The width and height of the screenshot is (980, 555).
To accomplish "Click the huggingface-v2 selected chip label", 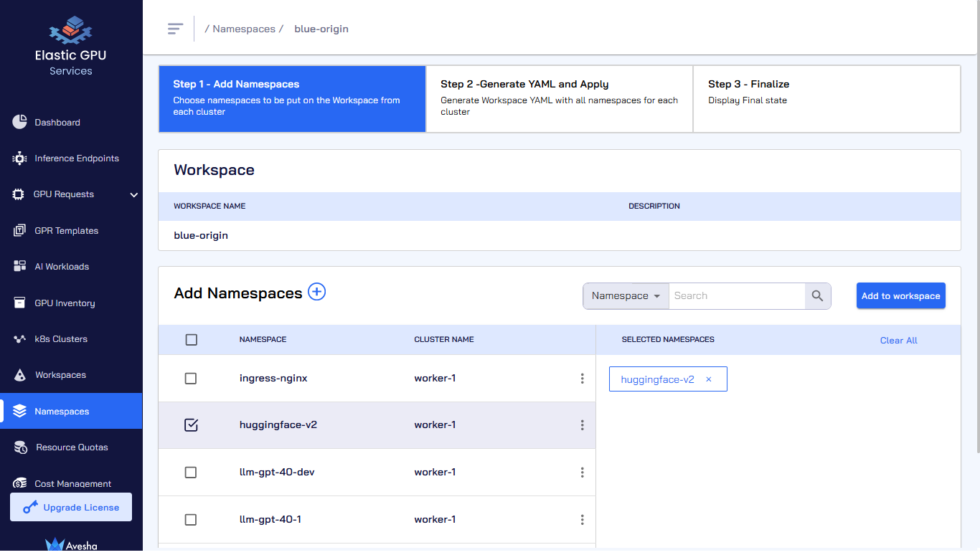I will pyautogui.click(x=658, y=380).
